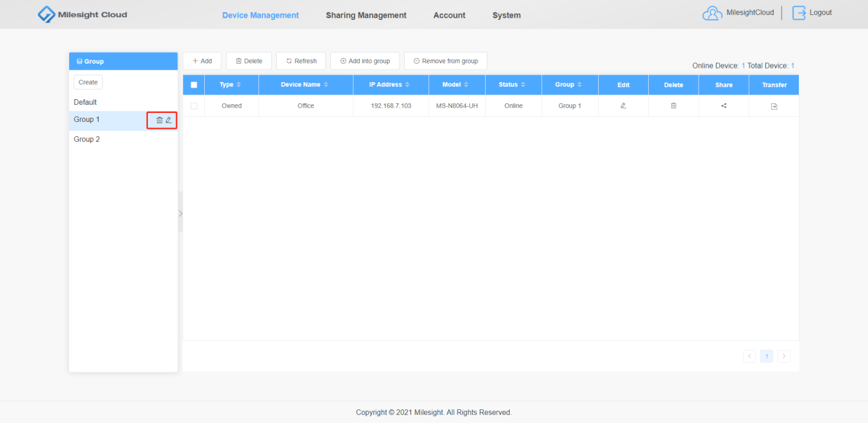This screenshot has width=868, height=423.
Task: Click the Office device name cell
Action: pyautogui.click(x=306, y=106)
